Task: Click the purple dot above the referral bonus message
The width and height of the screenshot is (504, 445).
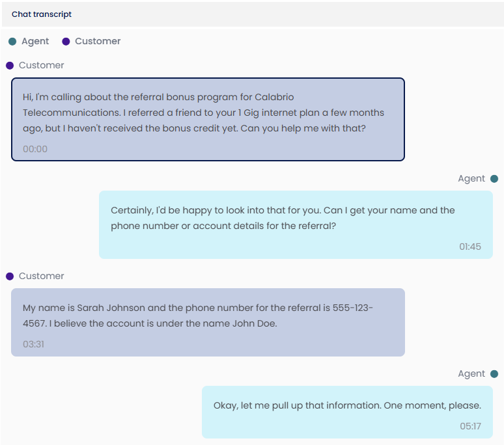Action: (10, 66)
